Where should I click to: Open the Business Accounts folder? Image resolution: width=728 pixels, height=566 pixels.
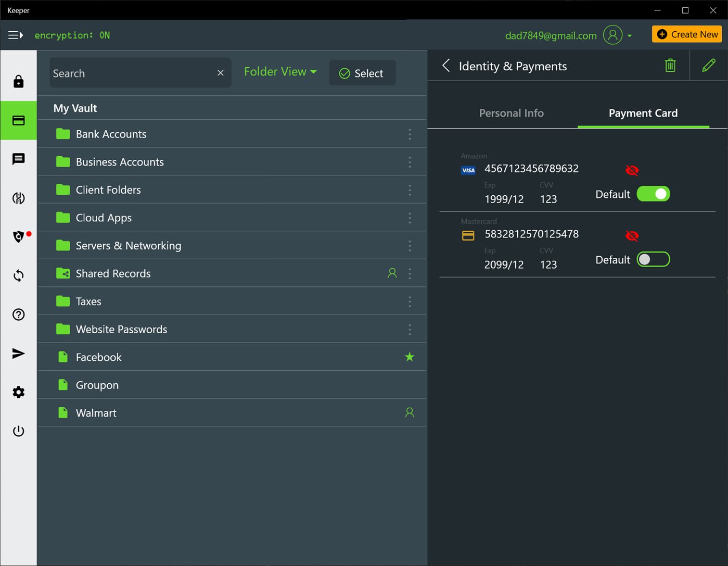[232, 162]
